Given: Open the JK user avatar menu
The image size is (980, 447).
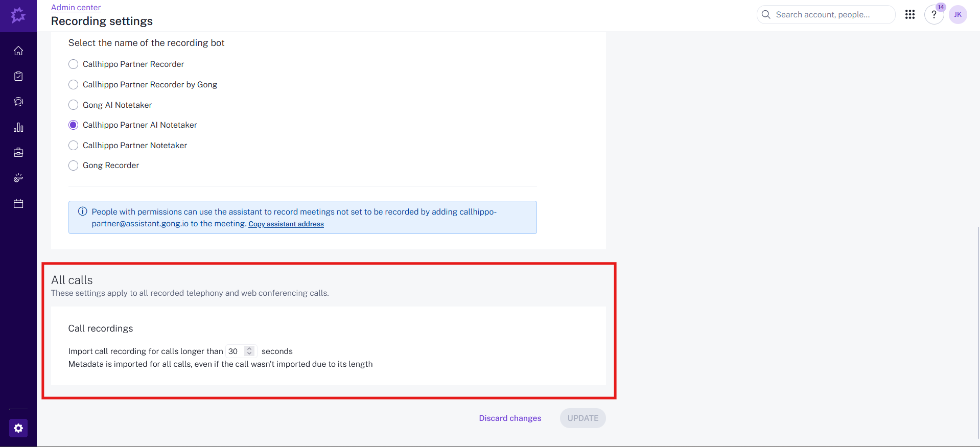Looking at the screenshot, I should pos(958,14).
